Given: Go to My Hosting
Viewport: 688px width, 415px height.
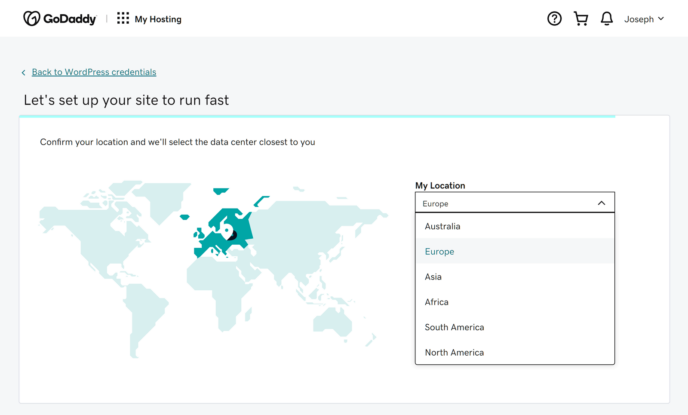Looking at the screenshot, I should click(x=158, y=19).
